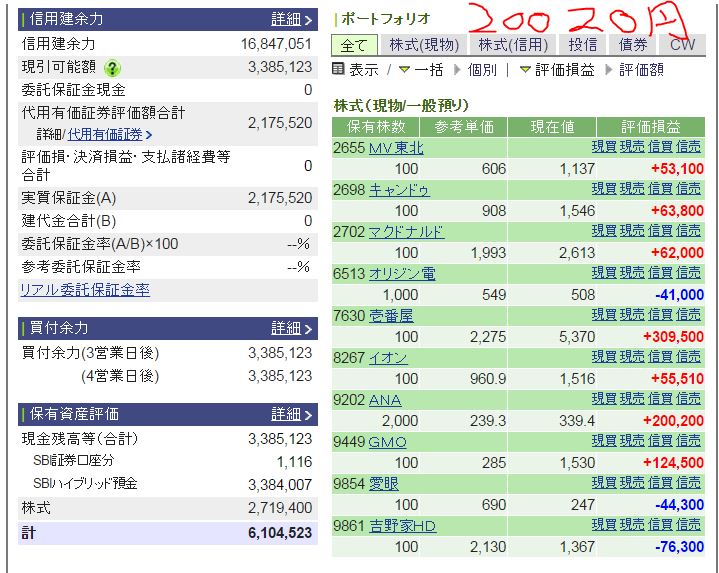Image resolution: width=719 pixels, height=573 pixels.
Task: Open the 代用有価証券 link
Action: tap(110, 135)
